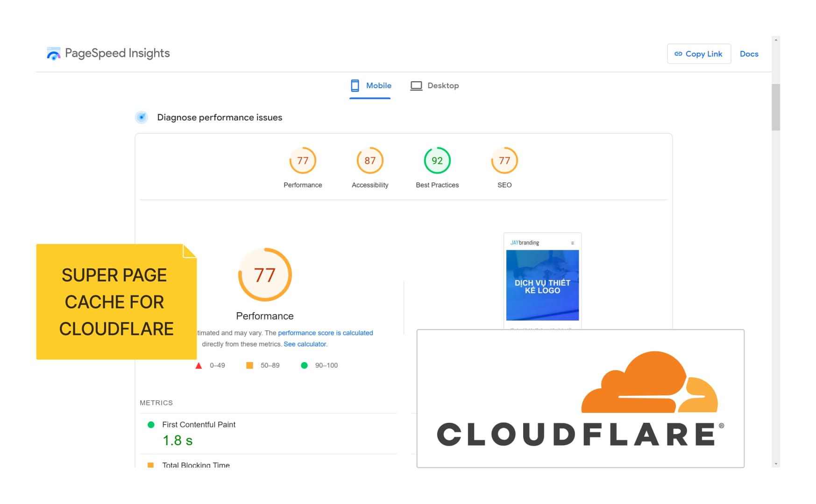Click the link icon on Copy Link

(x=678, y=54)
